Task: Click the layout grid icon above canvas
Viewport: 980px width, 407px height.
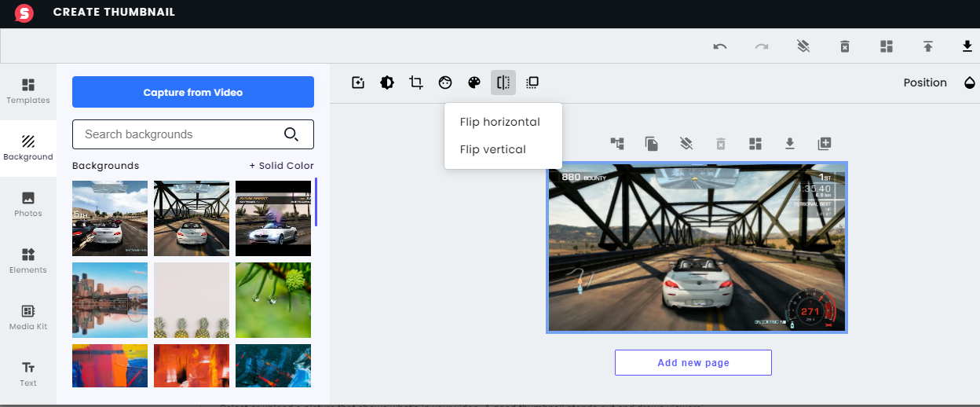Action: point(755,143)
